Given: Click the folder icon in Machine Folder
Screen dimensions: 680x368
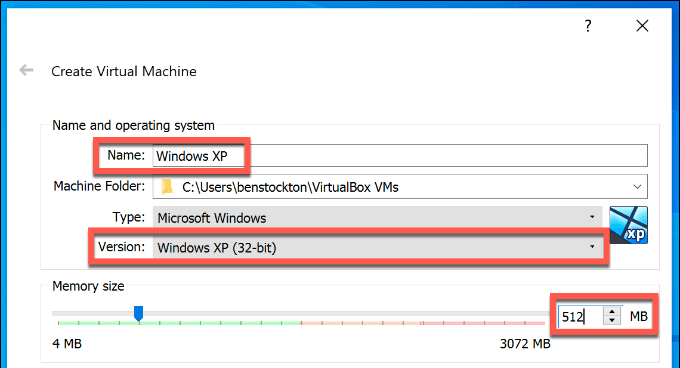Looking at the screenshot, I should click(167, 187).
